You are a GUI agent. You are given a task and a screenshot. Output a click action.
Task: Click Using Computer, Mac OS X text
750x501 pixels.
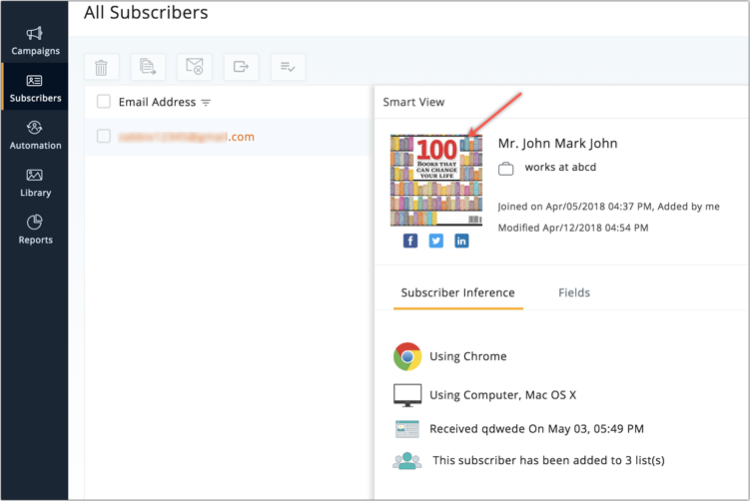502,395
